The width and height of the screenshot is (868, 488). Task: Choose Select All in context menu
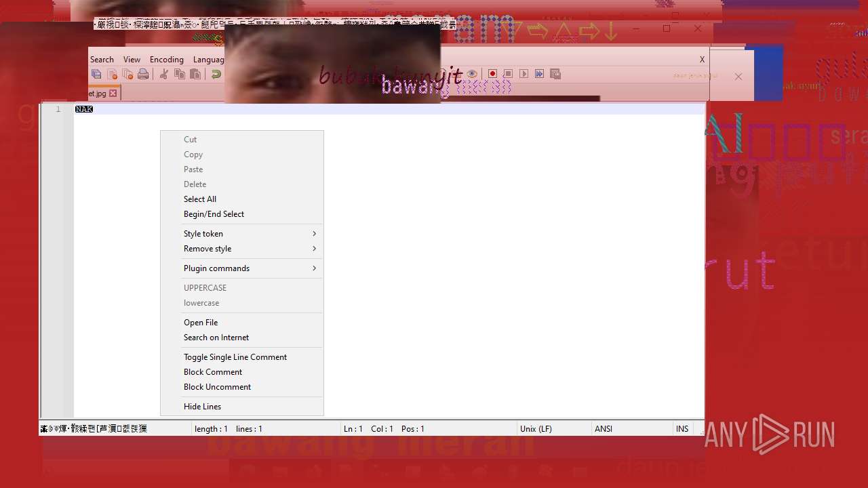tap(242, 199)
